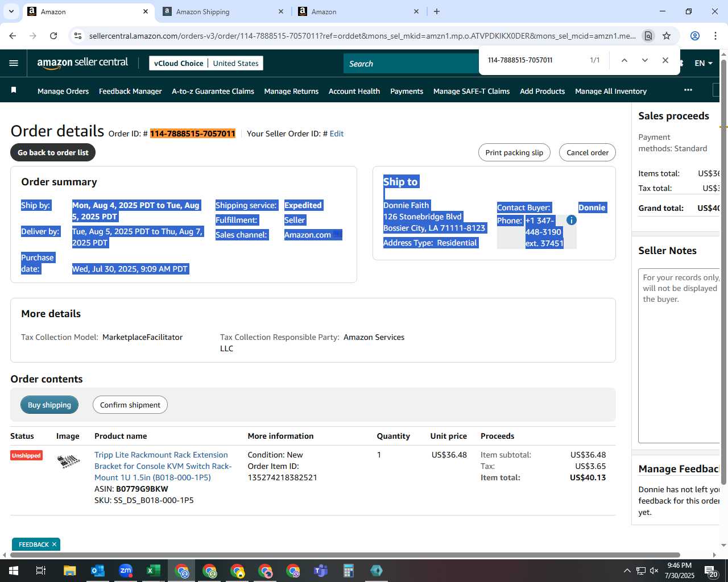Open Windows Start menu
Image resolution: width=728 pixels, height=582 pixels.
(13, 571)
